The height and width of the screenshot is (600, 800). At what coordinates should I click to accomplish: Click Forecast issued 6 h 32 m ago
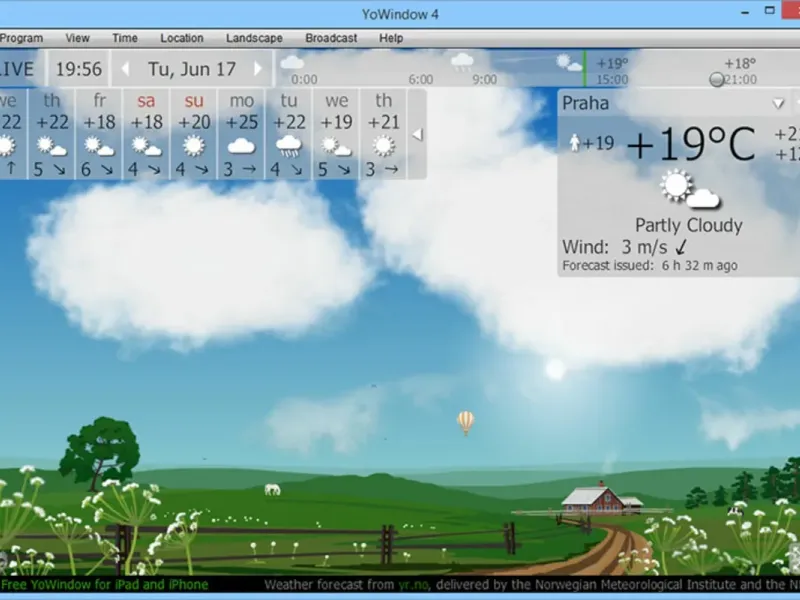(x=649, y=266)
